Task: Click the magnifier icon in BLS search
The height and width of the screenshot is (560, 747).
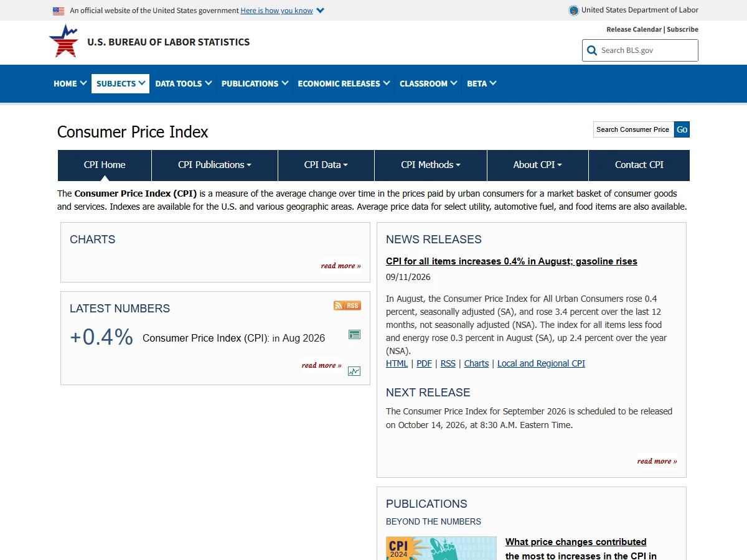Action: (x=592, y=50)
